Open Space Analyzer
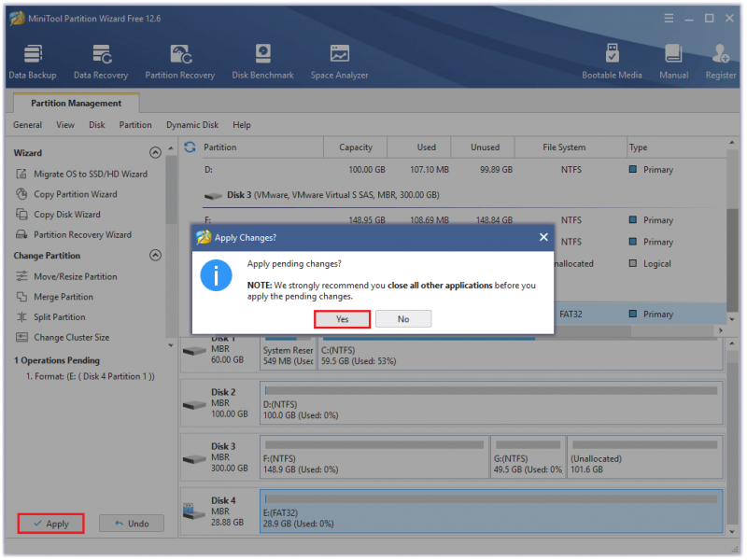Screen dimensions: 747x560 340,62
